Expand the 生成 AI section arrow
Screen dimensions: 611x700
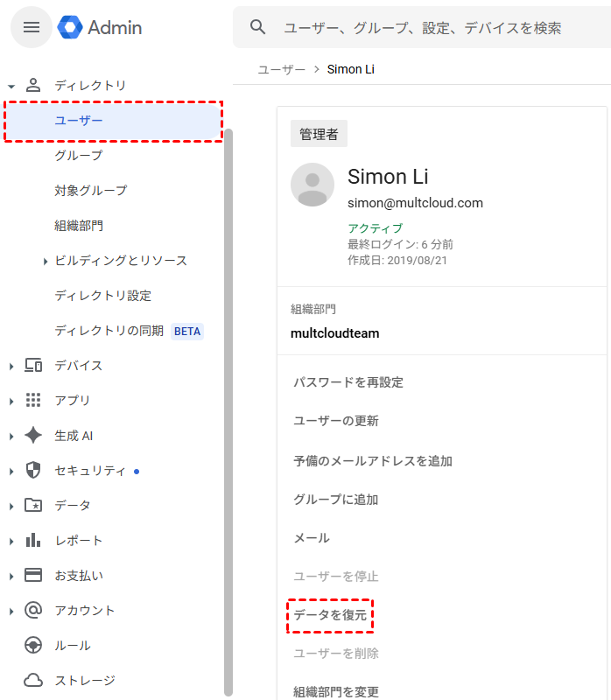pos(11,436)
